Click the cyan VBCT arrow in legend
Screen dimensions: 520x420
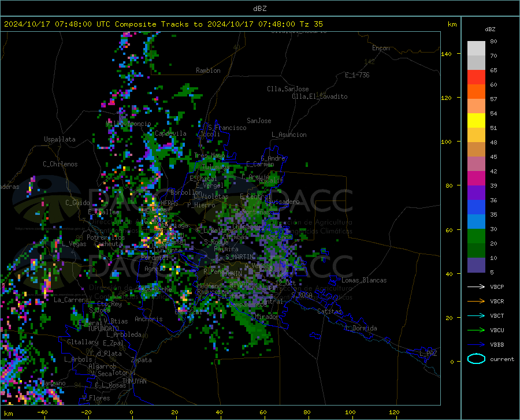pyautogui.click(x=476, y=315)
